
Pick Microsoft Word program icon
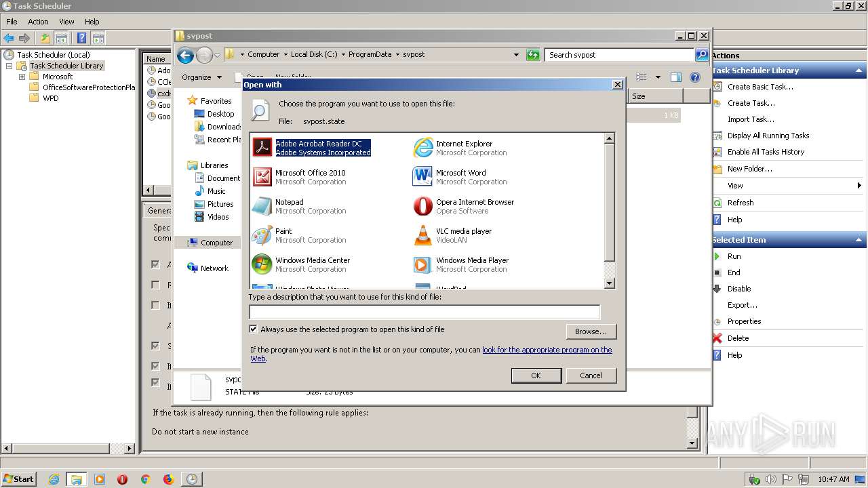[x=423, y=176]
